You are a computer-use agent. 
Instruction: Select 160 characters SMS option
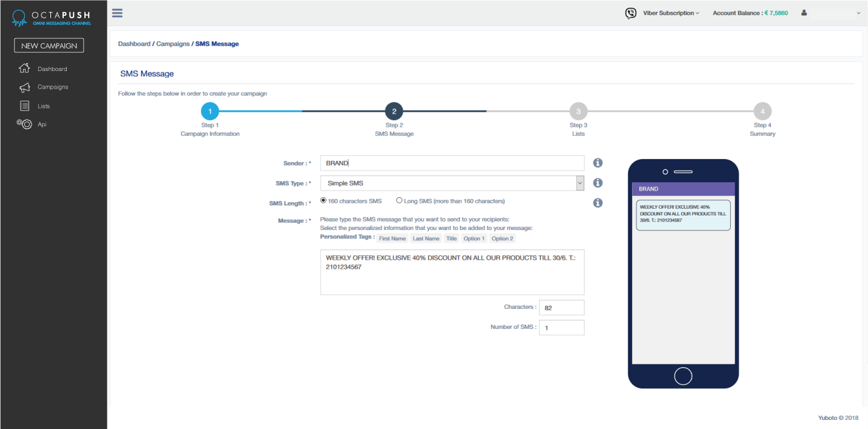(x=324, y=200)
